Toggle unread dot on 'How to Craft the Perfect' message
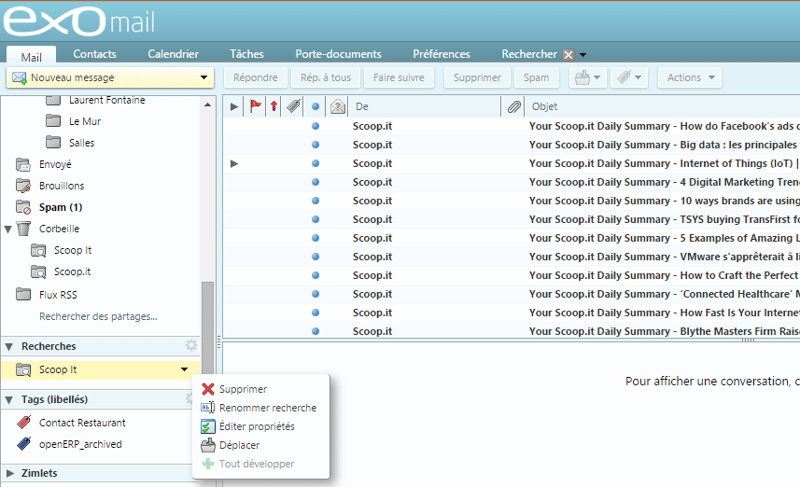Viewport: 800px width, 487px height. [315, 275]
